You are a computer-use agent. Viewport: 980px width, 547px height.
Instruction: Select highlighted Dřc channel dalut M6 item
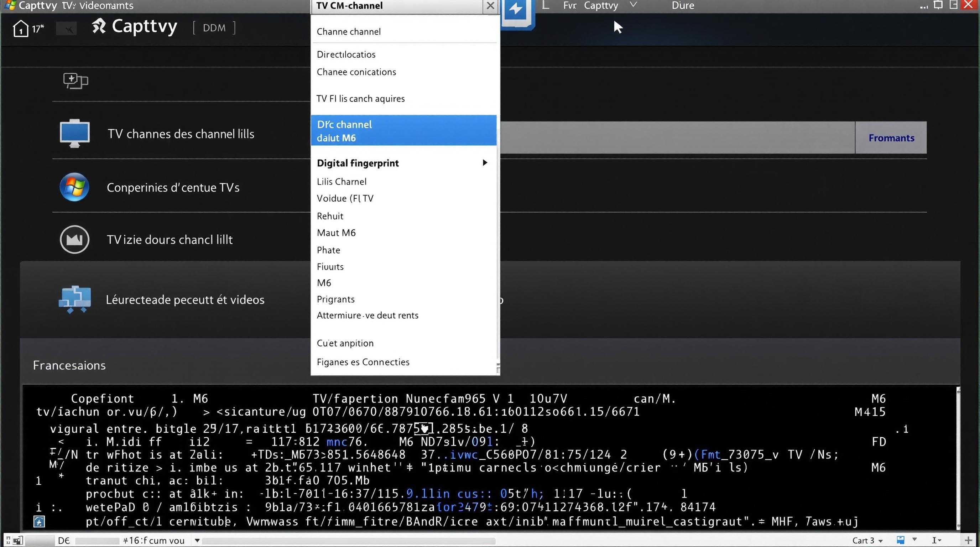pyautogui.click(x=403, y=130)
